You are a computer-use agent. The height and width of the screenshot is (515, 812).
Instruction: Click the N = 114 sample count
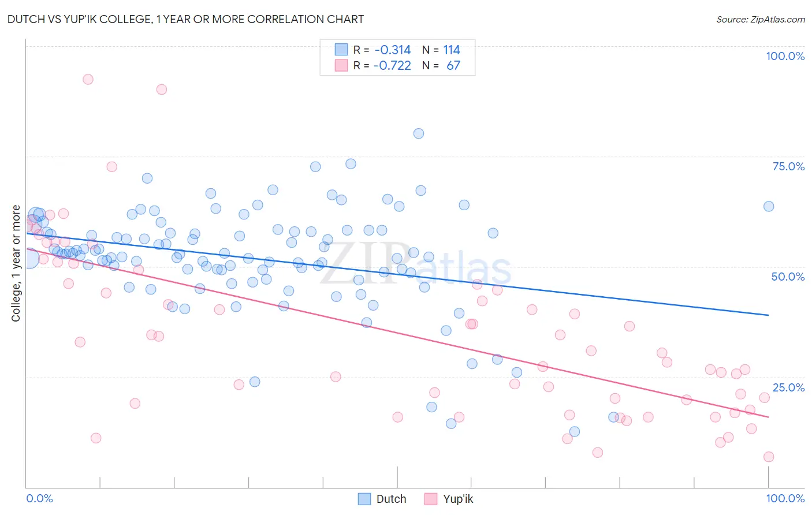point(441,50)
